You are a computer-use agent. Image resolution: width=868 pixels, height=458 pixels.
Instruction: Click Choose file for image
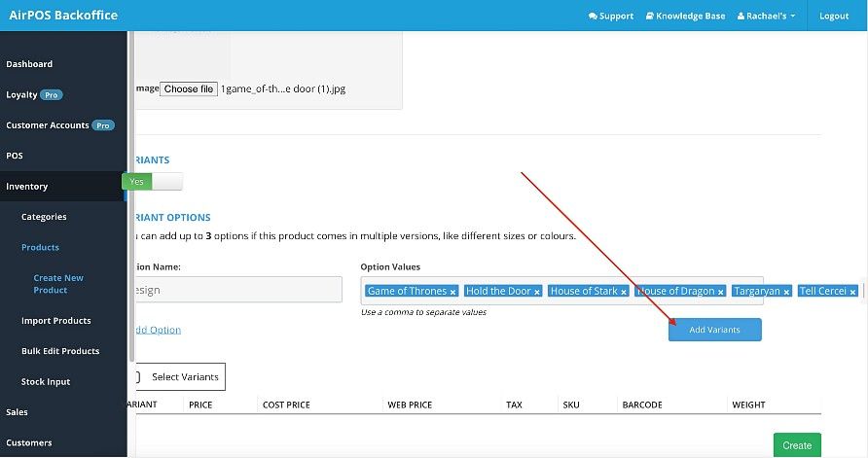pos(189,89)
